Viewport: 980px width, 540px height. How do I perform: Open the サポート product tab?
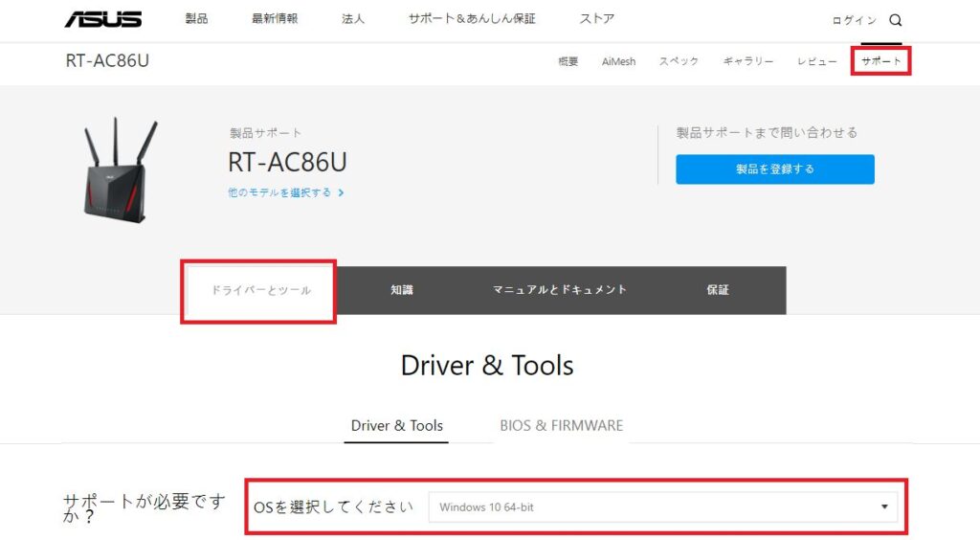(881, 61)
